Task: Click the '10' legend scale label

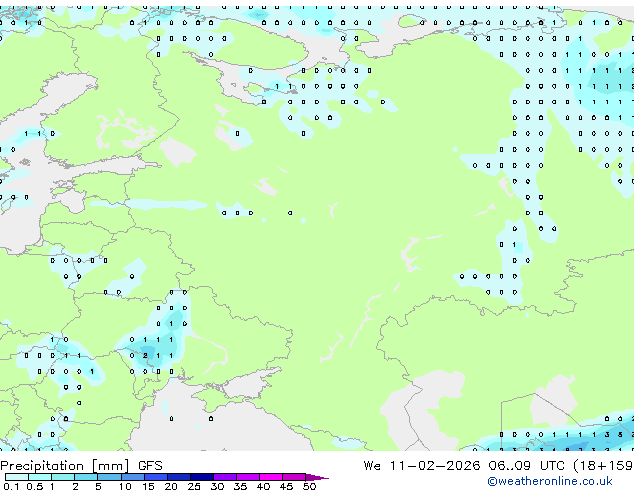Action: point(125,486)
